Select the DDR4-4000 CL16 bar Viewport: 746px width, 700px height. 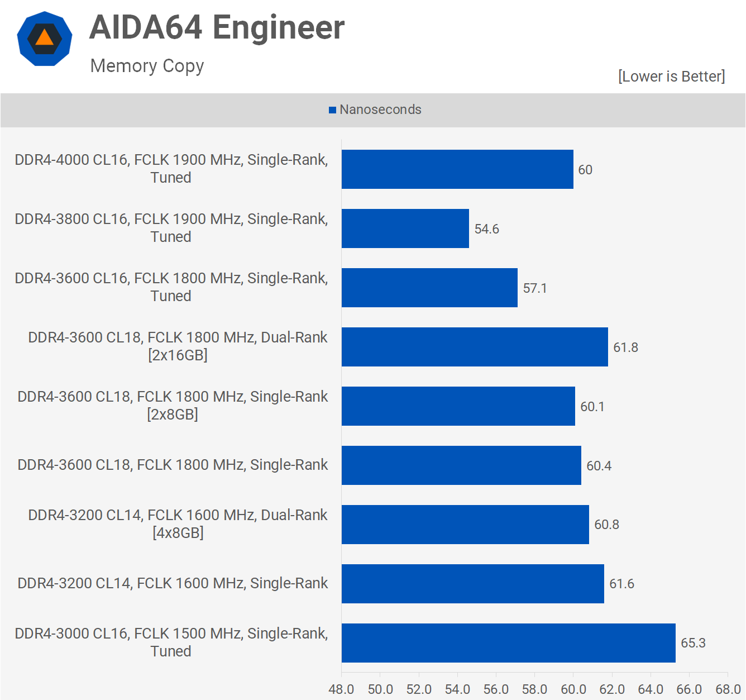[x=457, y=169]
